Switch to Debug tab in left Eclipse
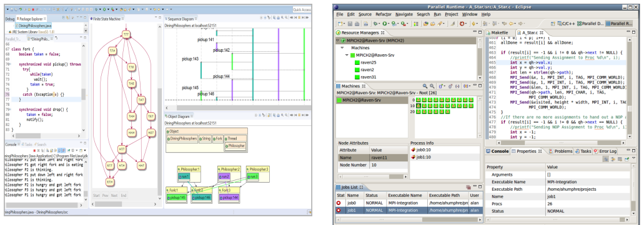Viewport: 644px width, 225px height. pyautogui.click(x=10, y=19)
